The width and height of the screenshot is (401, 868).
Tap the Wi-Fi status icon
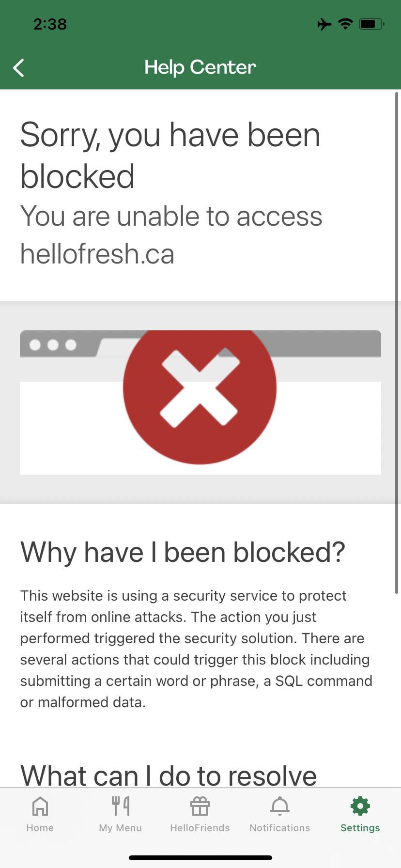click(x=345, y=24)
